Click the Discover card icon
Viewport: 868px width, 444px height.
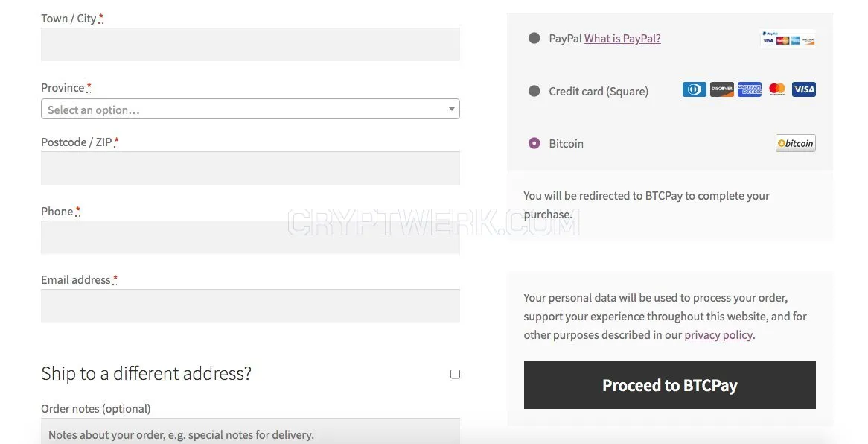click(722, 89)
